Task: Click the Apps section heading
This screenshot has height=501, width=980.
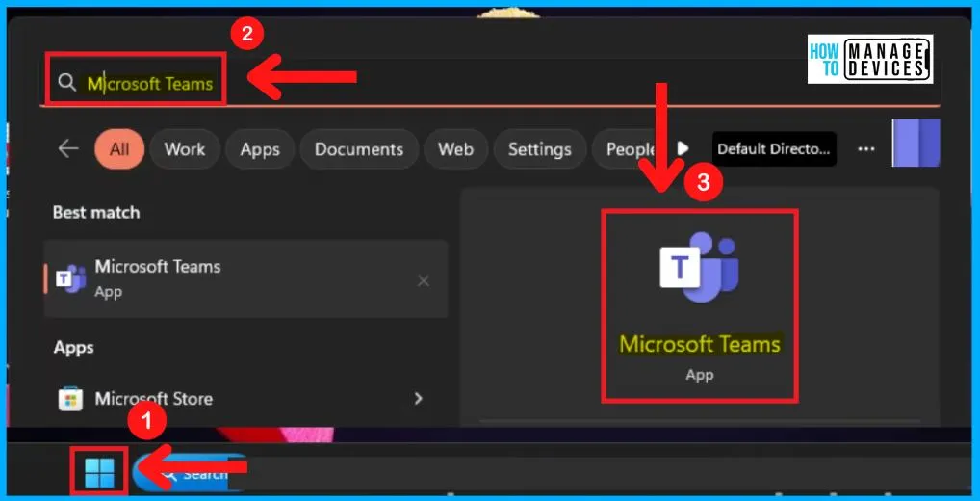Action: pyautogui.click(x=74, y=347)
